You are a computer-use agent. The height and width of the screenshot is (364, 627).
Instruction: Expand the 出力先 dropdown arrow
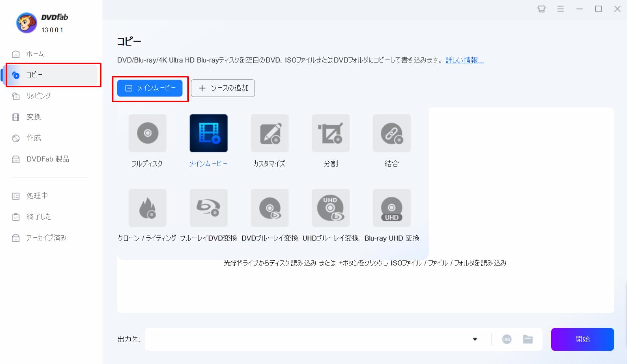click(475, 339)
